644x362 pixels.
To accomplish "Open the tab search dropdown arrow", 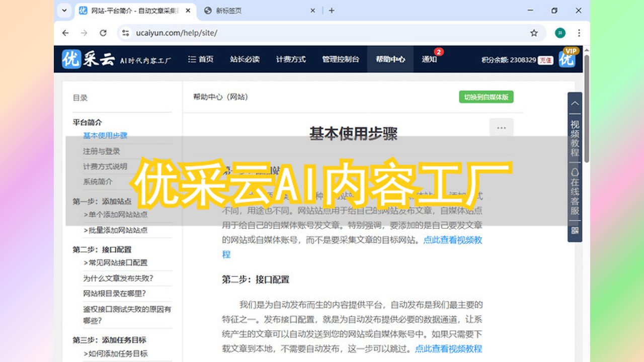I will [64, 11].
